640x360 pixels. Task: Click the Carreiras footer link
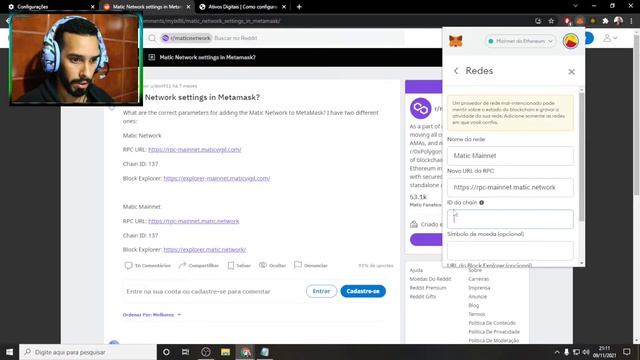click(x=478, y=279)
